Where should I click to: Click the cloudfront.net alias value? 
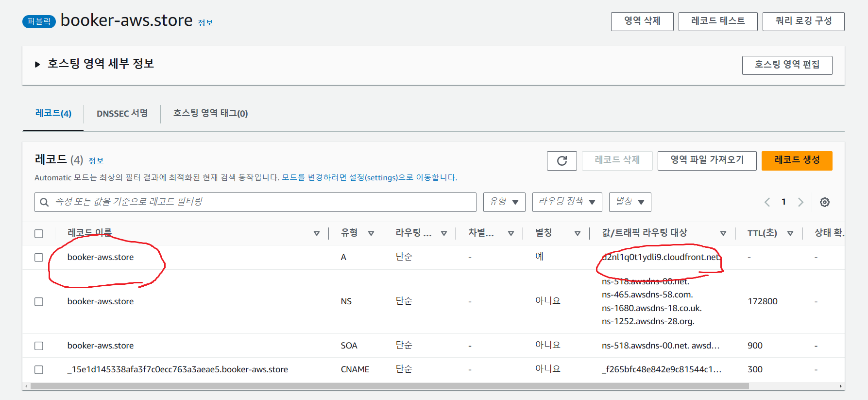[661, 257]
